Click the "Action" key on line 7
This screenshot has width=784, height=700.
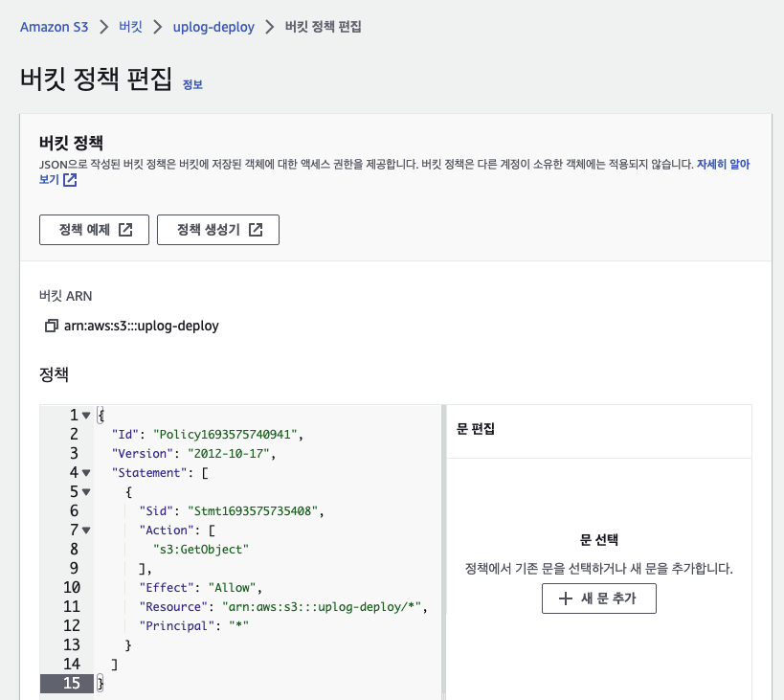[166, 530]
